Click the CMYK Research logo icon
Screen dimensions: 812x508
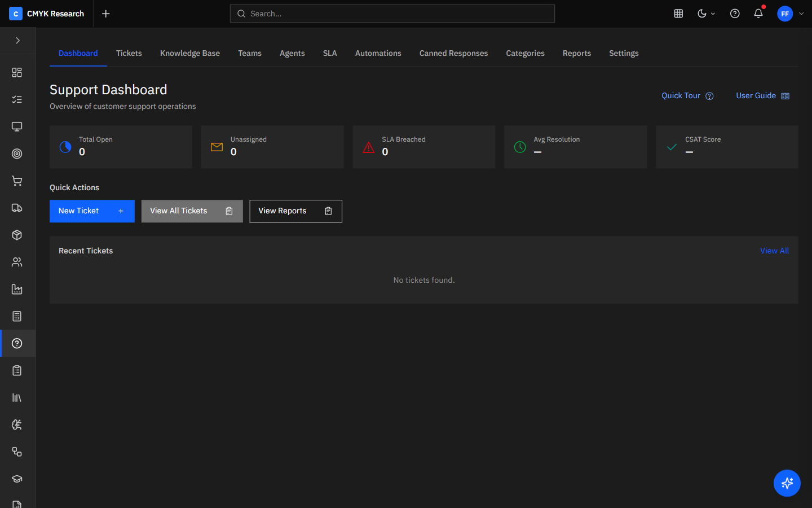16,14
